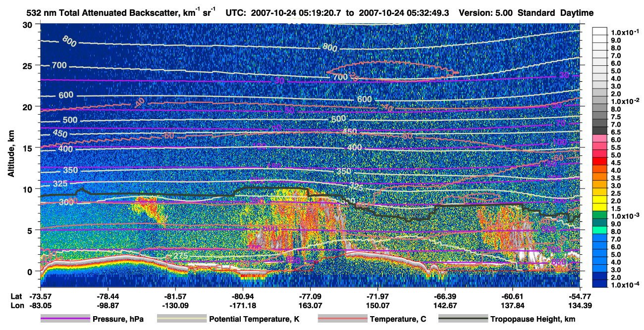
Task: Click latitude value '-77.09'
Action: tap(310, 296)
